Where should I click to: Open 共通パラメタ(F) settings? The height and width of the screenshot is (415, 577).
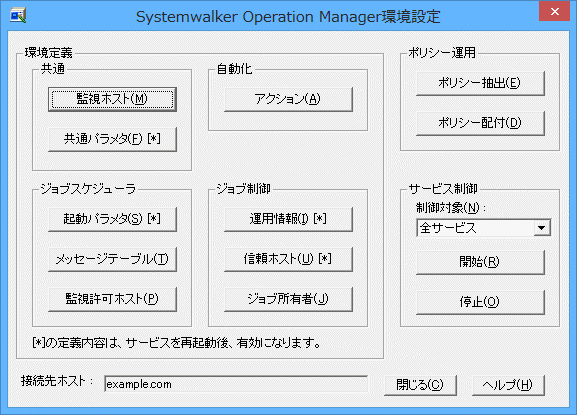[112, 139]
